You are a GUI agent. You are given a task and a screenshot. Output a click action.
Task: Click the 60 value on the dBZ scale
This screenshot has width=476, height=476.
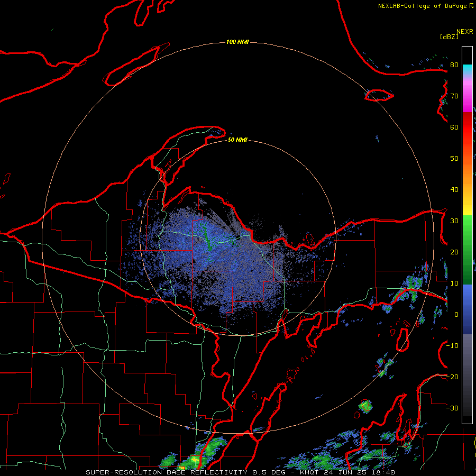tap(454, 127)
